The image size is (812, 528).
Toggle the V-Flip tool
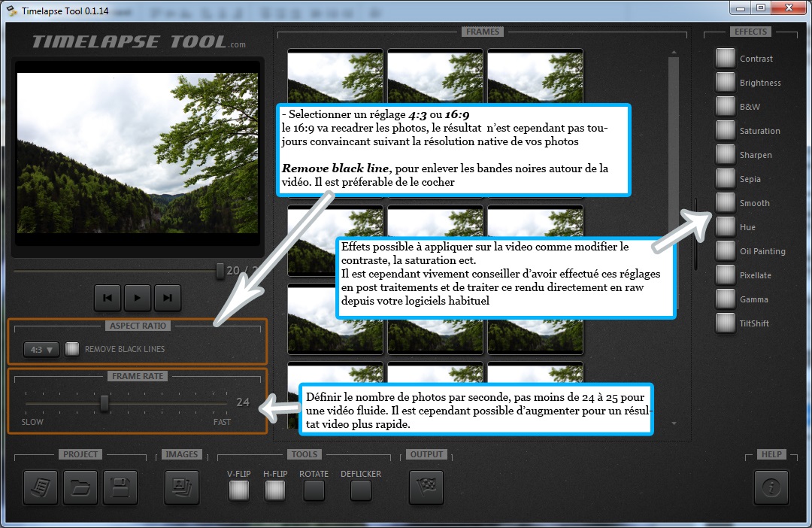click(239, 490)
